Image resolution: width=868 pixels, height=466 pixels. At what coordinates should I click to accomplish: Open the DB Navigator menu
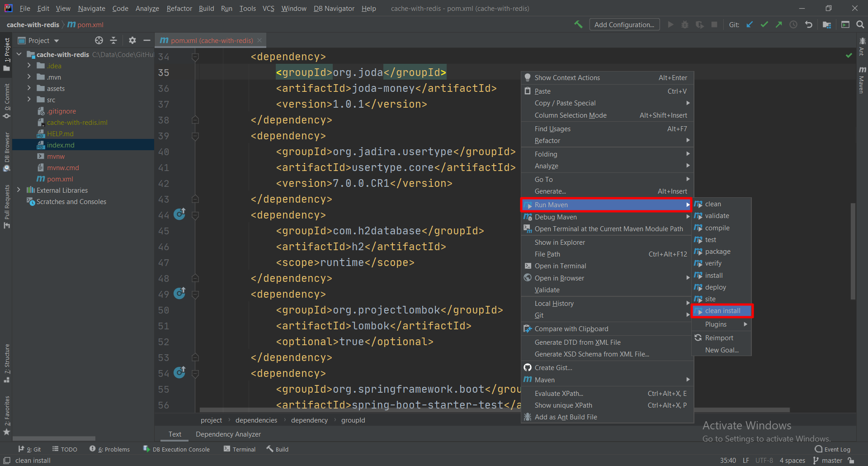334,8
